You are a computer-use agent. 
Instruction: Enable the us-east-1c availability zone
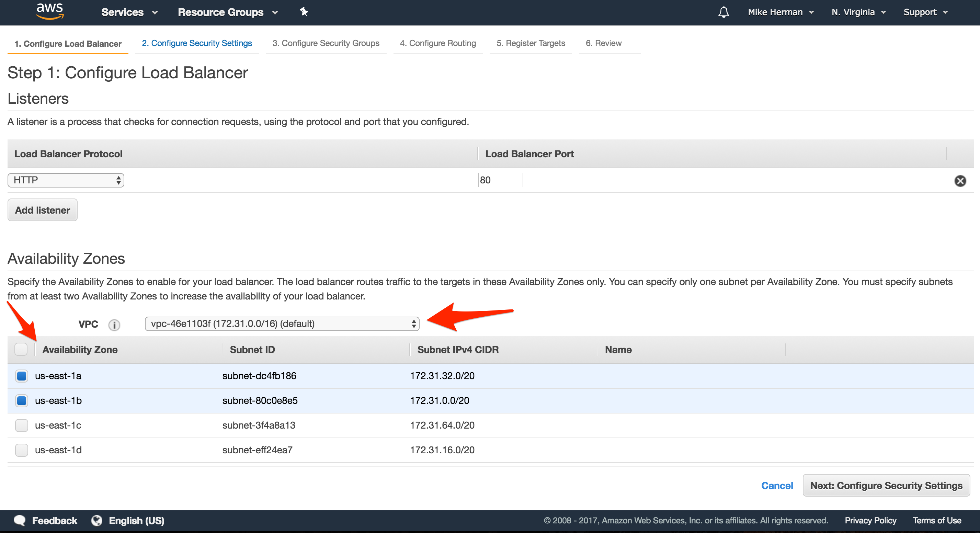point(21,425)
